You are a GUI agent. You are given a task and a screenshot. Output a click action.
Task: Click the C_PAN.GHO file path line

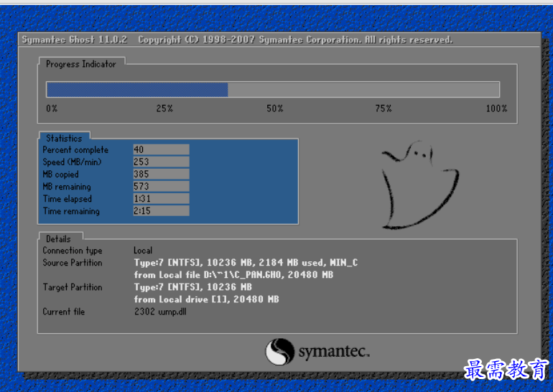(x=233, y=274)
